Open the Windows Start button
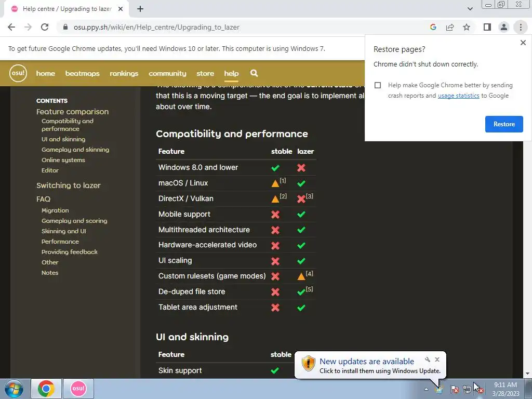This screenshot has height=399, width=532. [14, 389]
